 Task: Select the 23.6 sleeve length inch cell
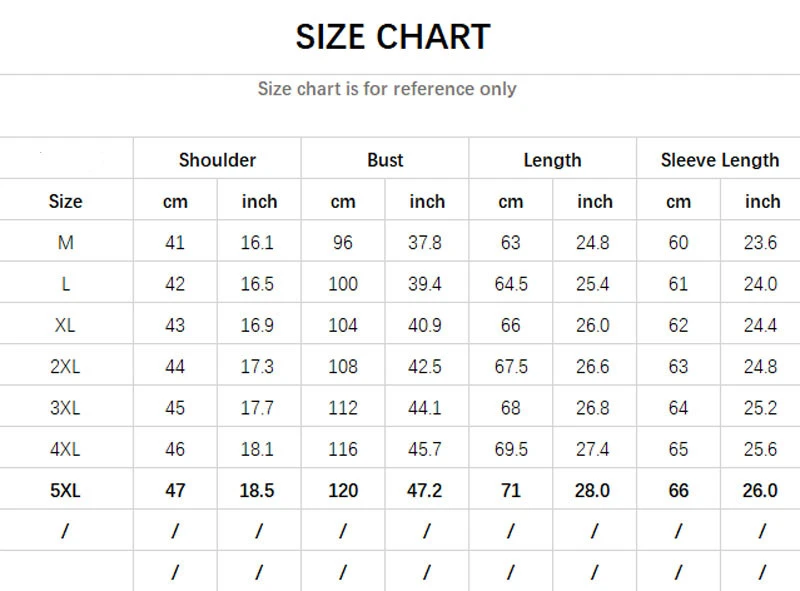point(761,243)
